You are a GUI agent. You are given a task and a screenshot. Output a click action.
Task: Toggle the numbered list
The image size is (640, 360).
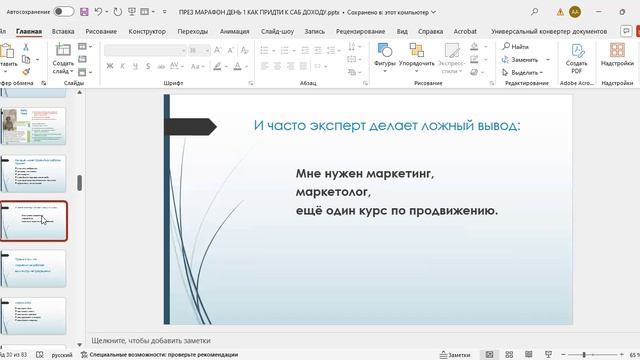click(x=284, y=51)
